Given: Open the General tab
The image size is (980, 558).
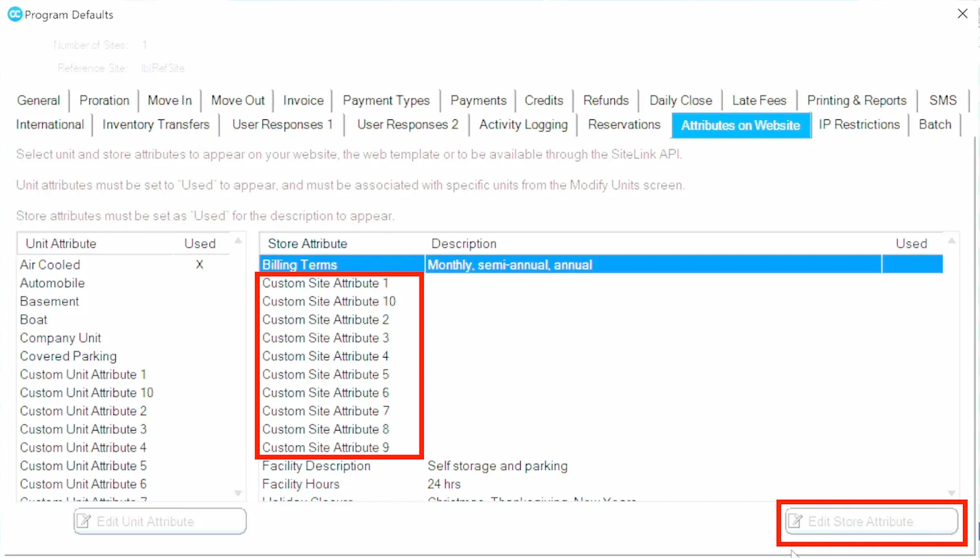Looking at the screenshot, I should pyautogui.click(x=39, y=100).
